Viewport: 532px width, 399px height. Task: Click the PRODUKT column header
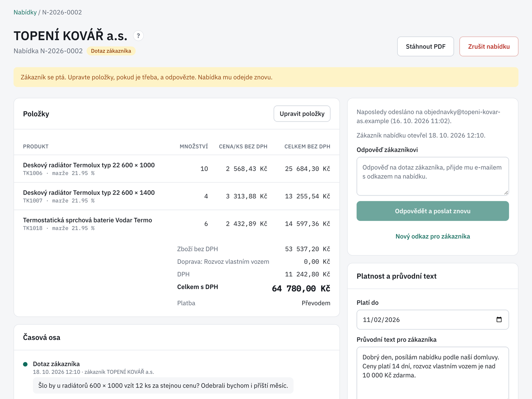click(36, 147)
